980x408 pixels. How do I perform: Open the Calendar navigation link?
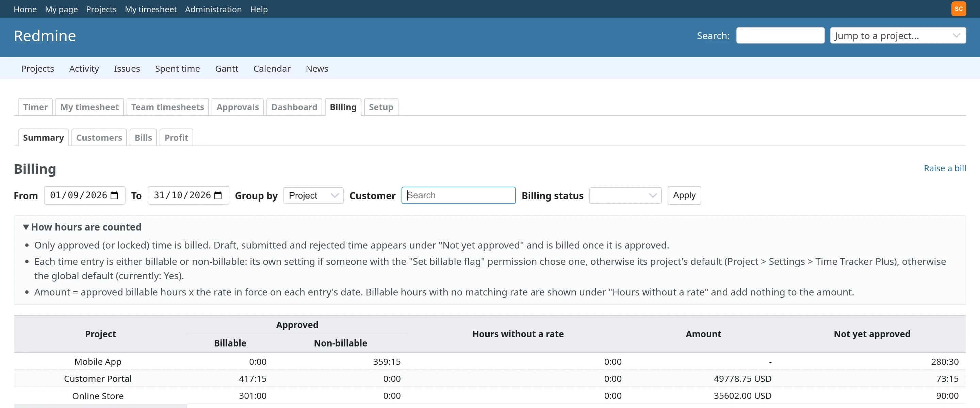pyautogui.click(x=272, y=68)
